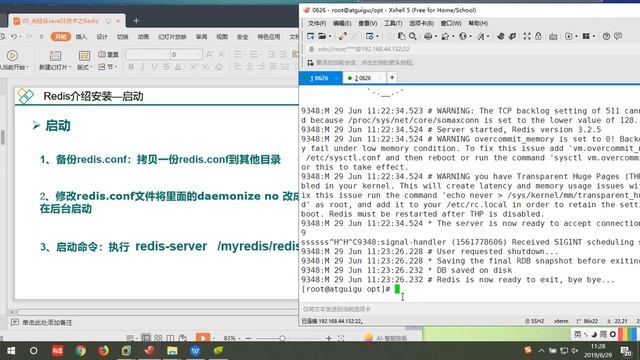Open WPS new slide dropdown arrow
The width and height of the screenshot is (640, 360).
coord(70,67)
